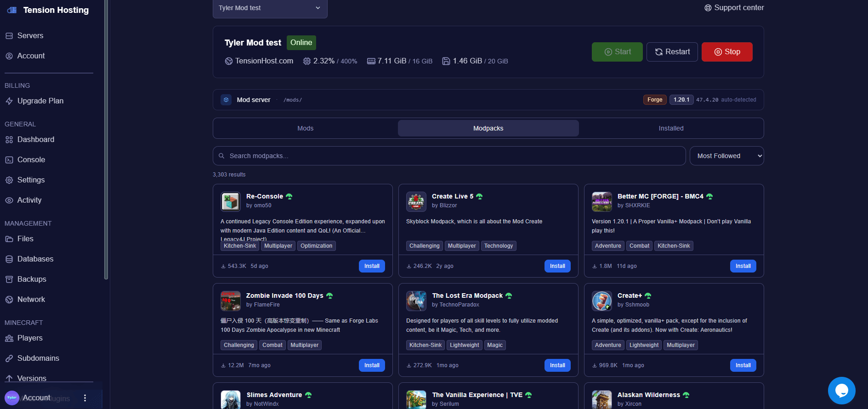Click the Forge loader badge
The width and height of the screenshot is (868, 409).
tap(655, 100)
